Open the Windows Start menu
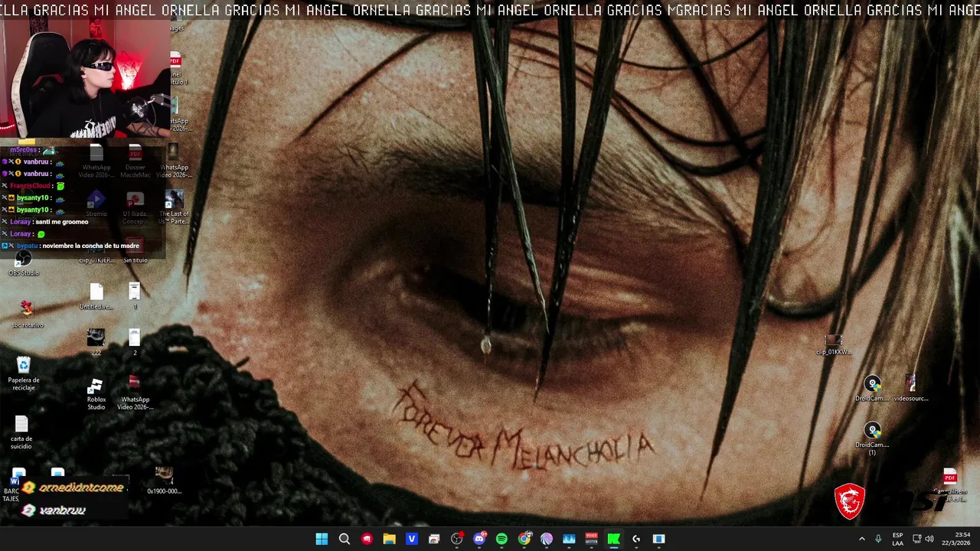 [322, 539]
